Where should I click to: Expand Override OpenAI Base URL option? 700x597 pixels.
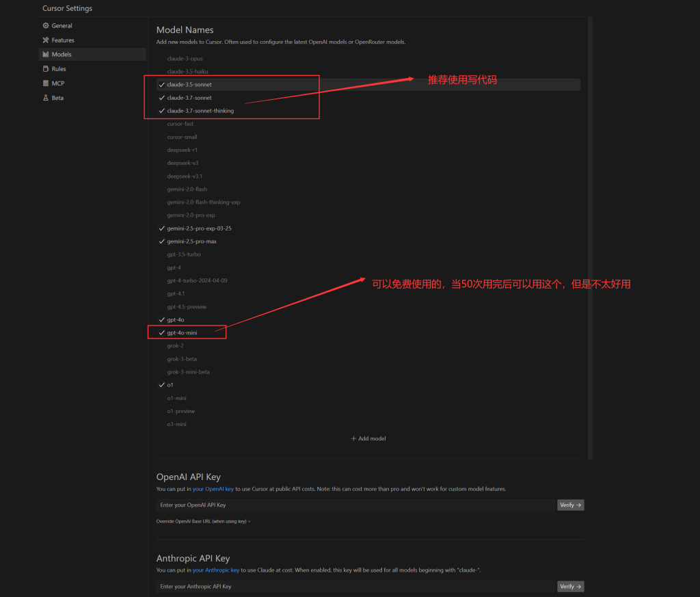pyautogui.click(x=203, y=521)
